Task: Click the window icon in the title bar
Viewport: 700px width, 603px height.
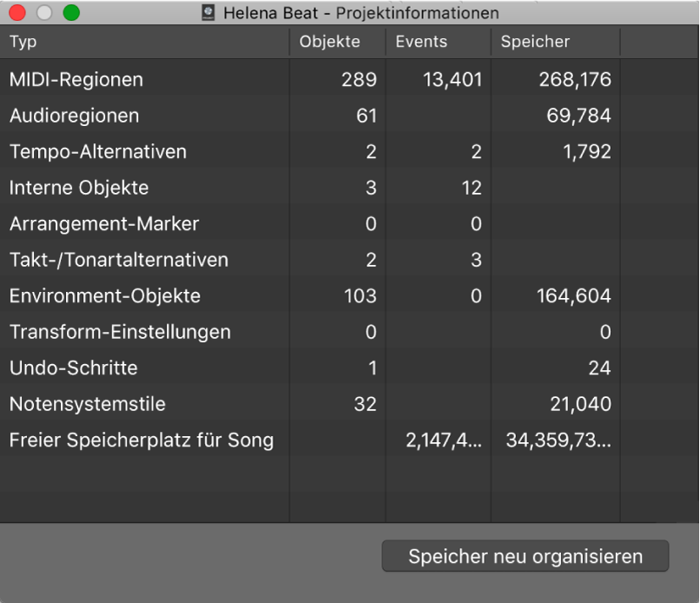Action: pos(208,12)
